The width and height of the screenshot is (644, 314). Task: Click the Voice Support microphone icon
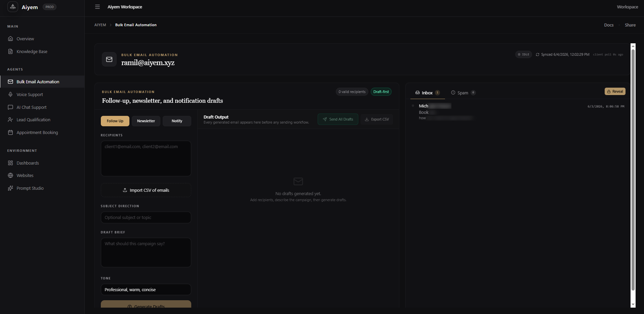(x=10, y=94)
